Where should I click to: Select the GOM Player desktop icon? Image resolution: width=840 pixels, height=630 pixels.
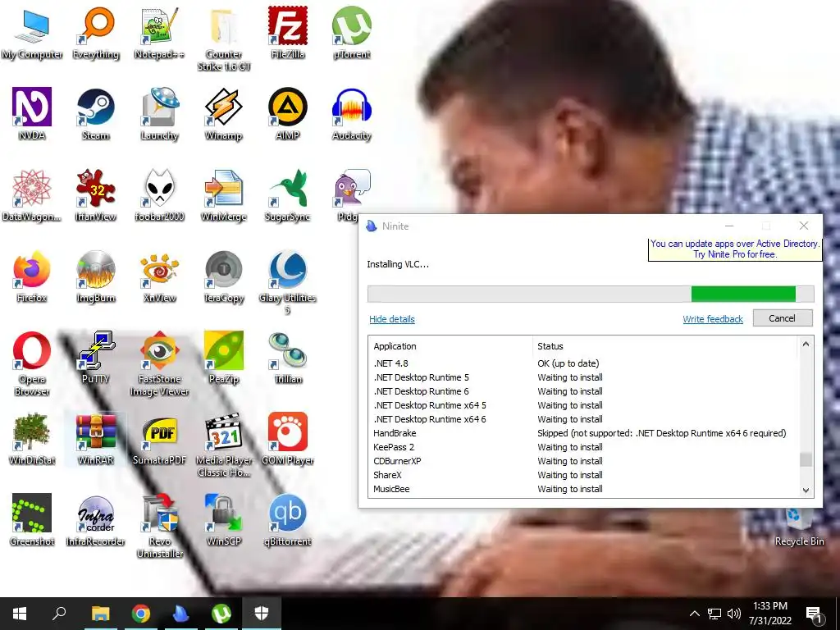[288, 439]
